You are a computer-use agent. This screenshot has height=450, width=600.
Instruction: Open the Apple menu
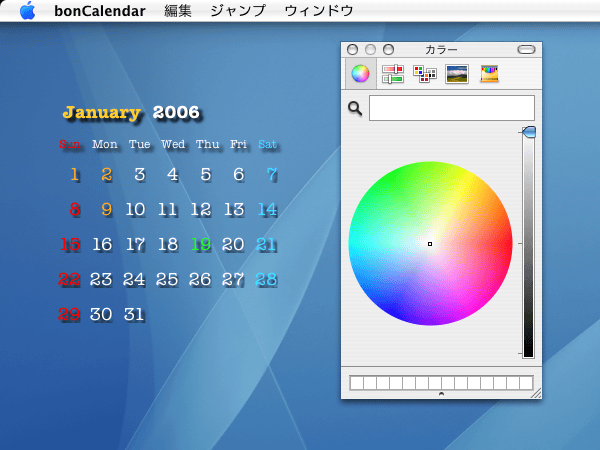coord(28,10)
